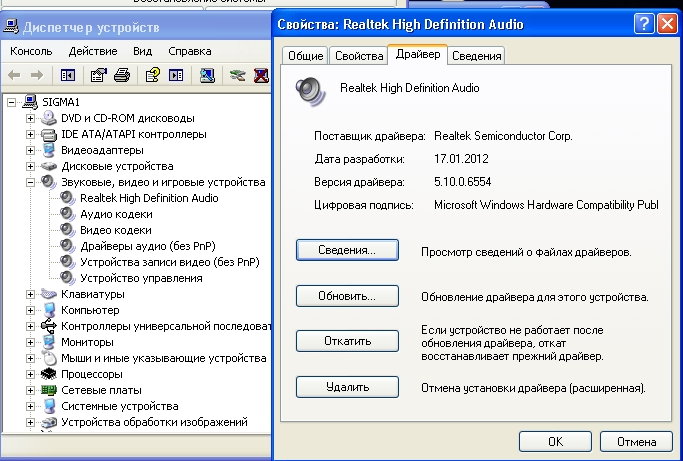The width and height of the screenshot is (683, 461).
Task: Click the Удалить button
Action: pyautogui.click(x=347, y=387)
